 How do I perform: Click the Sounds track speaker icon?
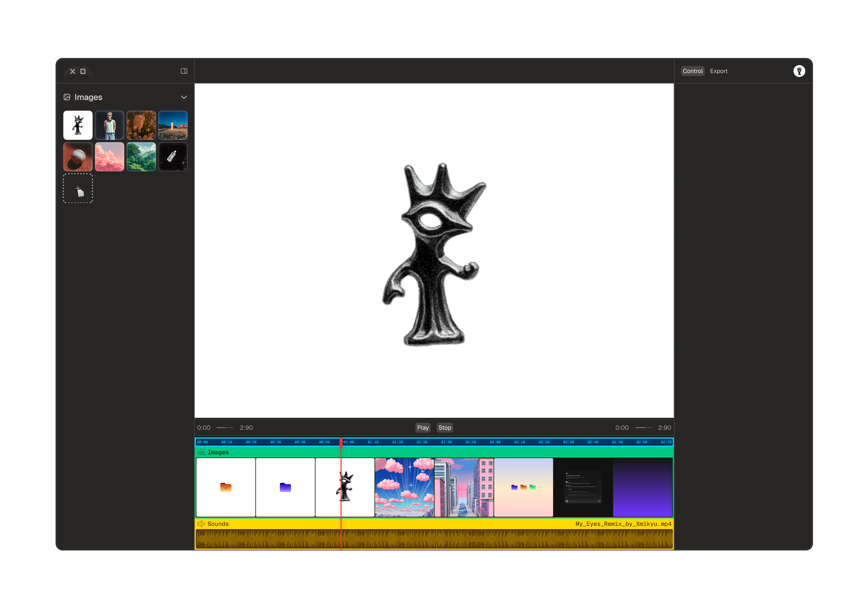(201, 524)
